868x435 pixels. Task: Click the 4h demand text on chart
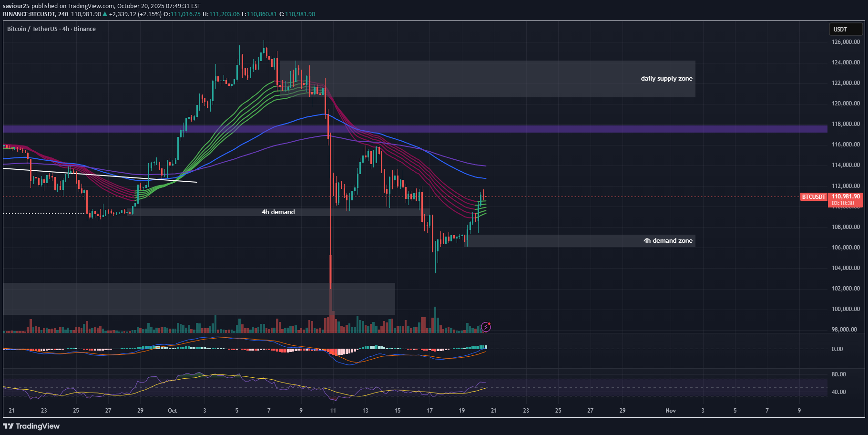point(278,212)
